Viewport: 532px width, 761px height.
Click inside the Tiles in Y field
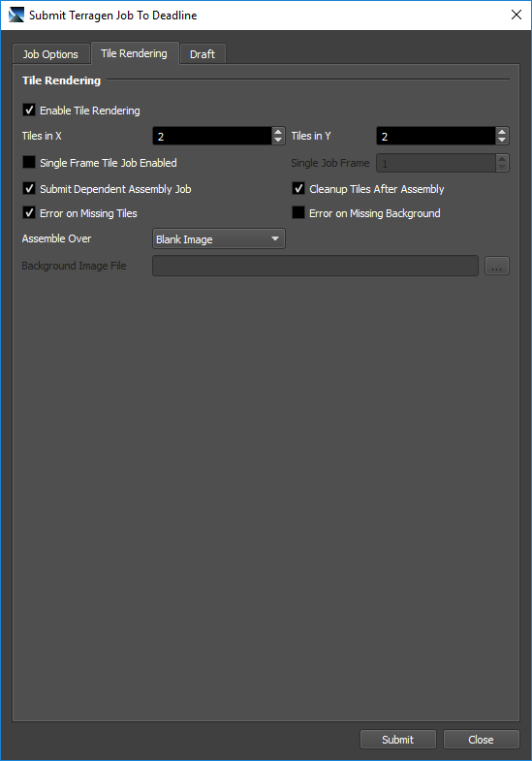[435, 136]
